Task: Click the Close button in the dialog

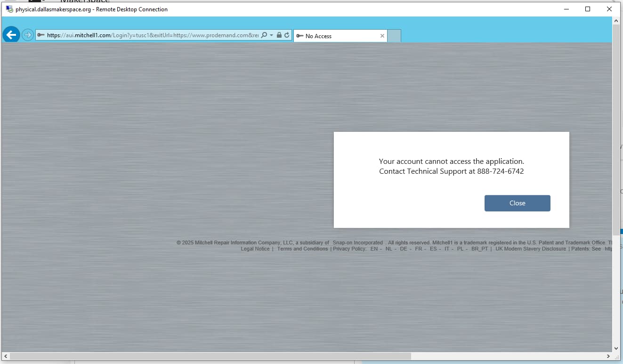Action: (x=517, y=203)
